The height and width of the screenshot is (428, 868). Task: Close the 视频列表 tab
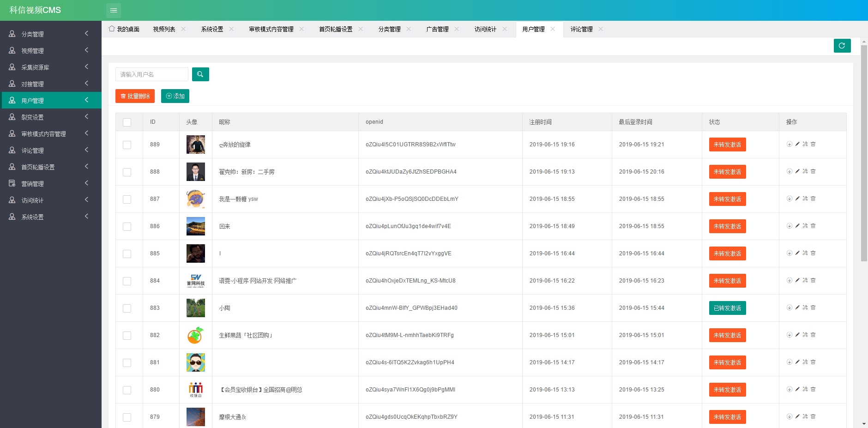[x=183, y=29]
